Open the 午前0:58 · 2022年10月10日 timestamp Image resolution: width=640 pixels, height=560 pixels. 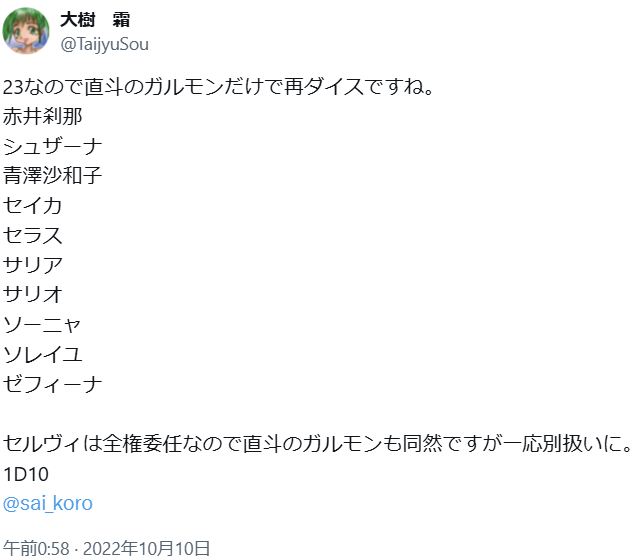(x=107, y=548)
